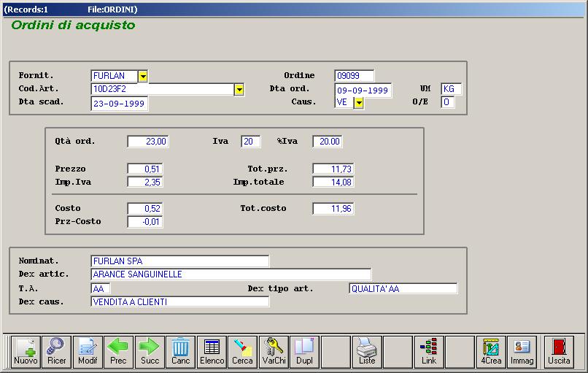Click the Tot.costo field 11,96
588x373 pixels.
(x=333, y=208)
